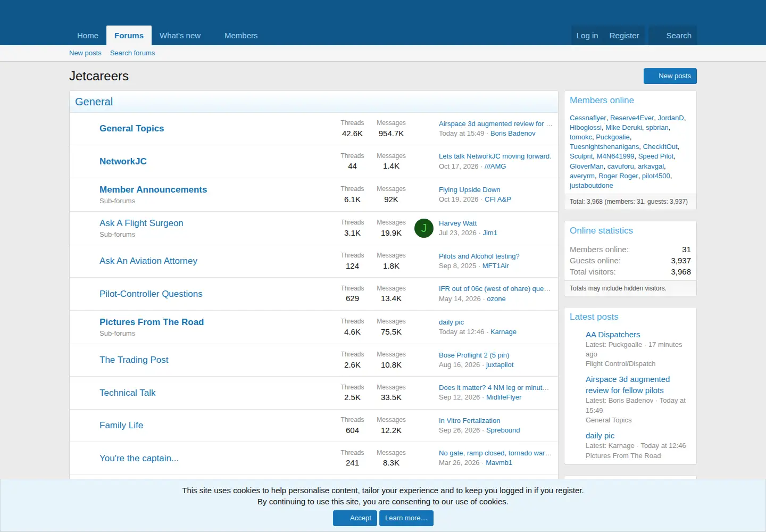The width and height of the screenshot is (766, 532).
Task: Open the Bose Proflight 2 (5 pin) thread
Action: coord(474,355)
